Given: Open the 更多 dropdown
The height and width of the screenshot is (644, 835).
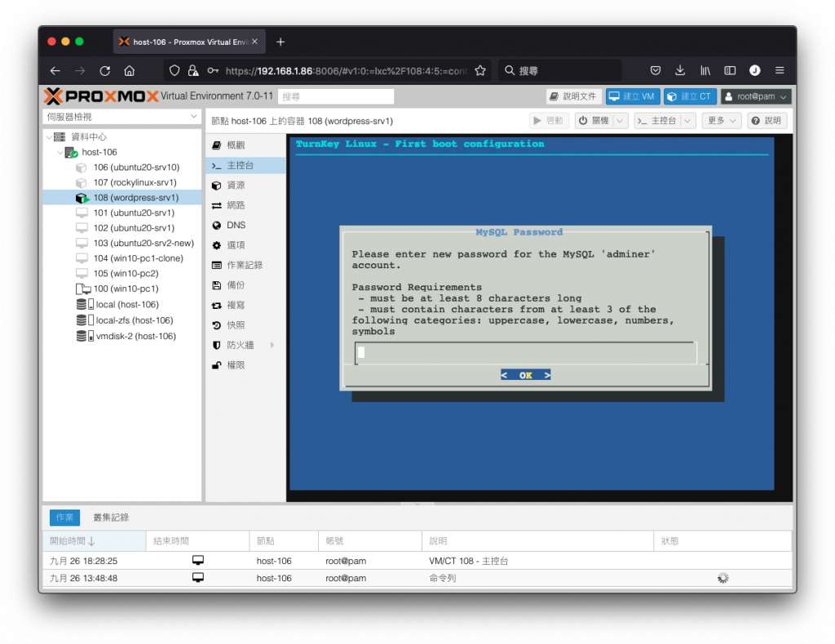Looking at the screenshot, I should (x=721, y=121).
